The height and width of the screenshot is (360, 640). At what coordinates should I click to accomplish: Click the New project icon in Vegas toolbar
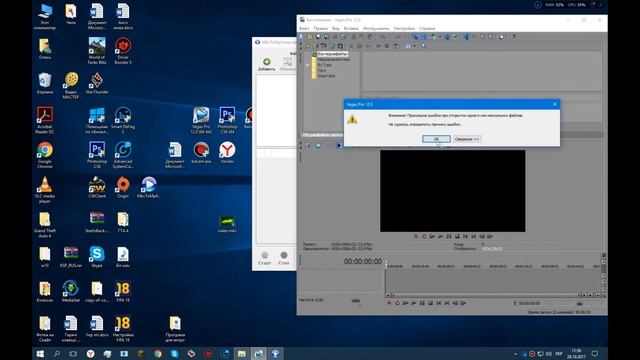tap(302, 37)
